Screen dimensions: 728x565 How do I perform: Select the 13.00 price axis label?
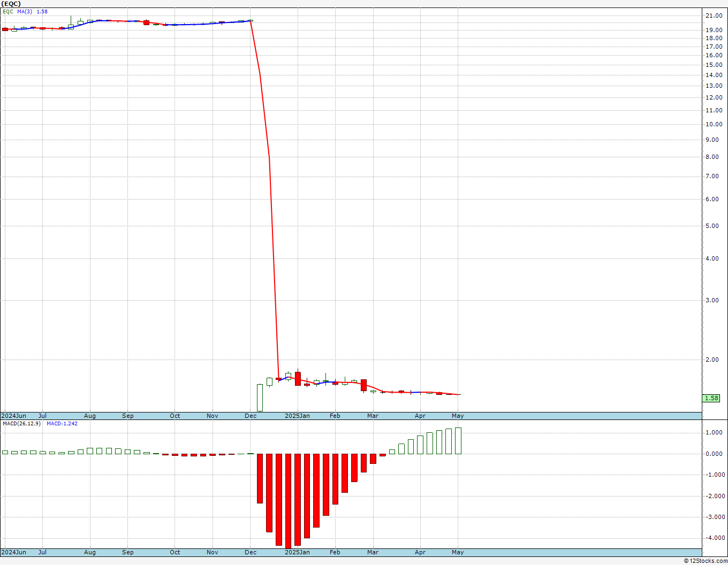pos(714,86)
